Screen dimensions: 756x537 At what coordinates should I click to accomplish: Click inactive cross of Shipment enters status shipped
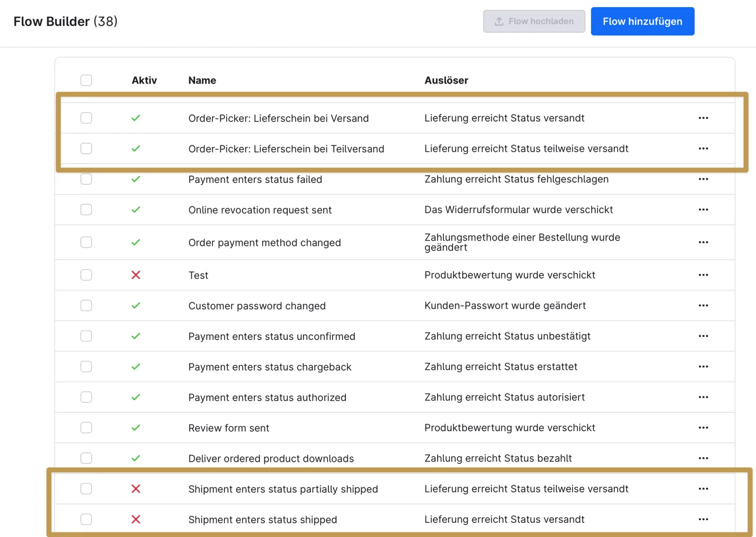click(x=136, y=520)
